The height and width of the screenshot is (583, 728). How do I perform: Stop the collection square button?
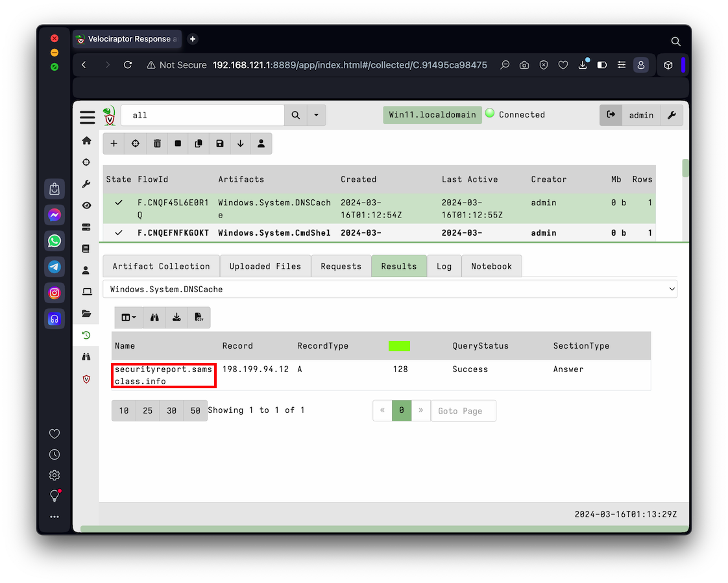[x=178, y=143]
